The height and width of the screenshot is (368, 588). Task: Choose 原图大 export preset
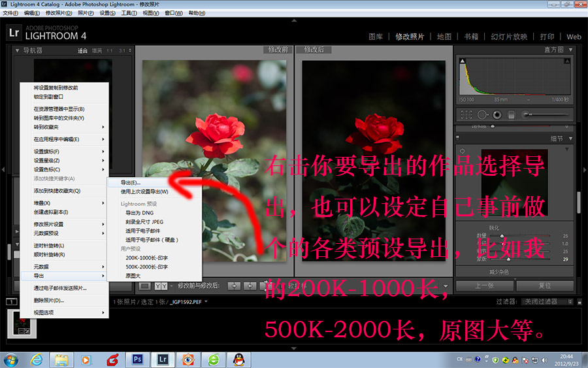pos(154,276)
